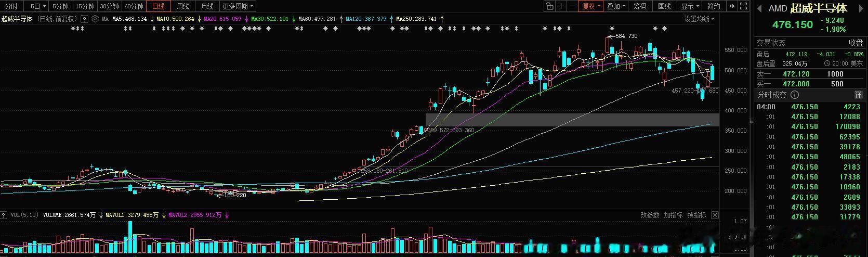This screenshot has height=257, width=868.
Task: Click info icon beside 分时成交
Action: point(794,95)
